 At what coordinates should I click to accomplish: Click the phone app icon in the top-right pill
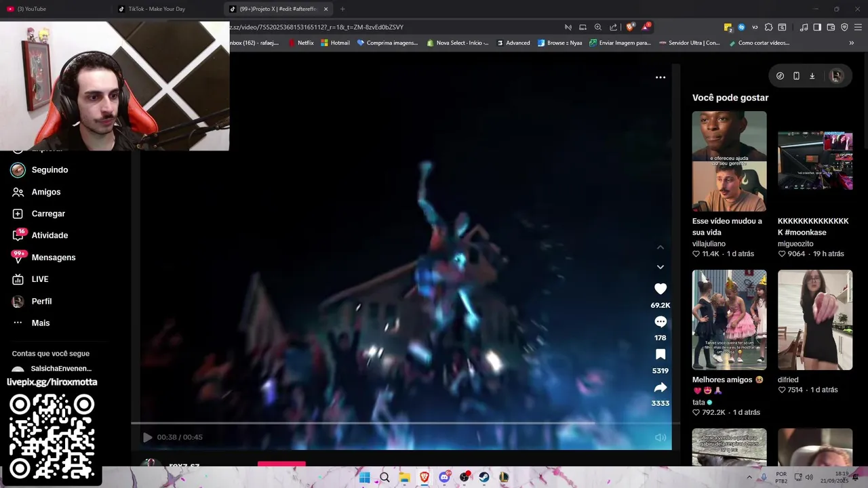coord(796,76)
